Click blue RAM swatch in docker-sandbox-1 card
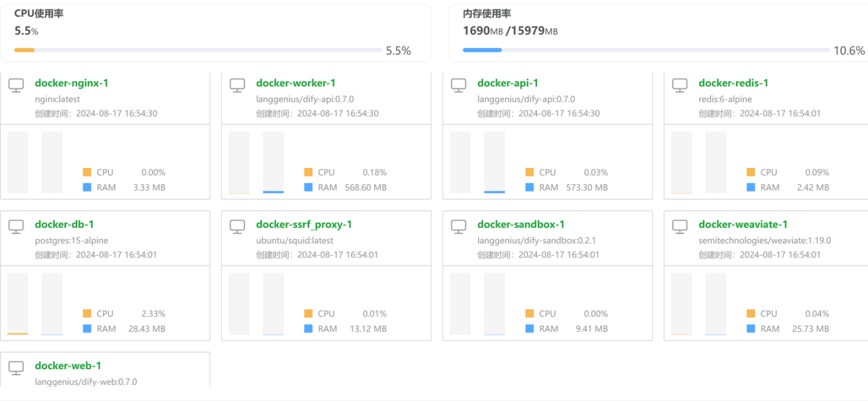Viewport: 868px width, 401px height. coord(530,329)
